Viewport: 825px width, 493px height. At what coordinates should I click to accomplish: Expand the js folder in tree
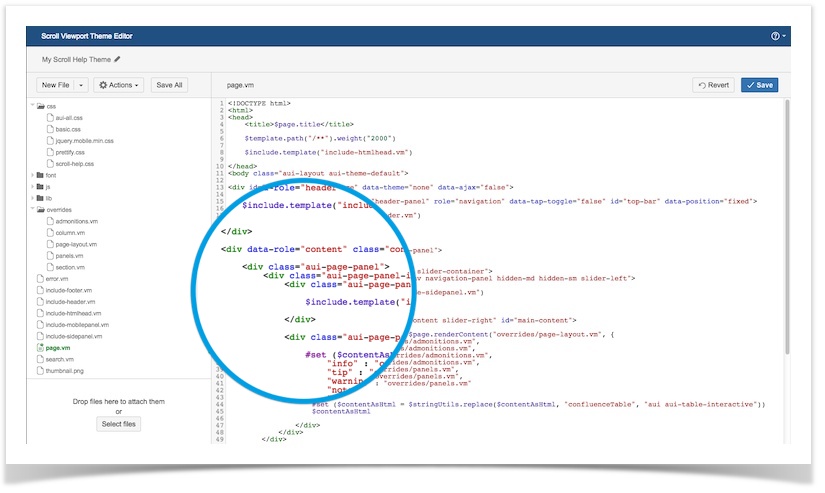pos(32,187)
